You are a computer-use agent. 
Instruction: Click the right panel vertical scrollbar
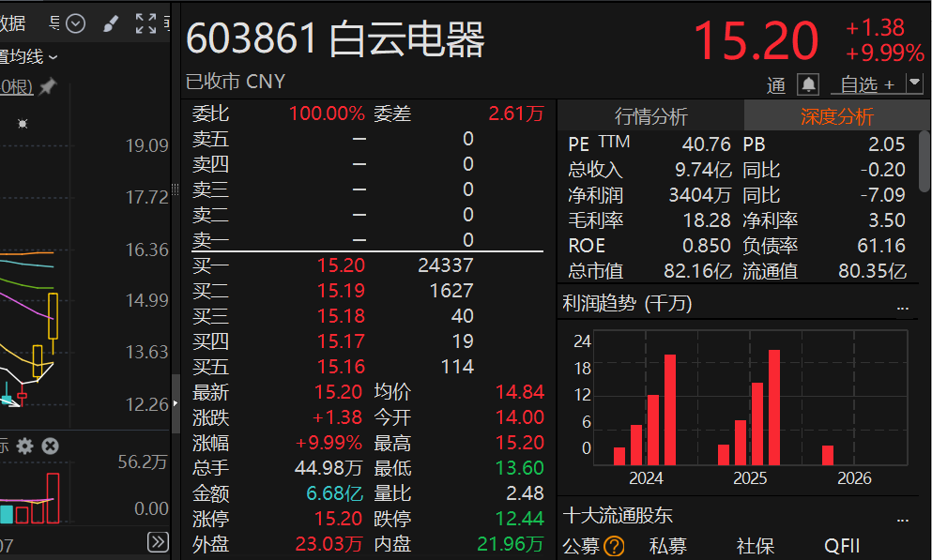924,161
